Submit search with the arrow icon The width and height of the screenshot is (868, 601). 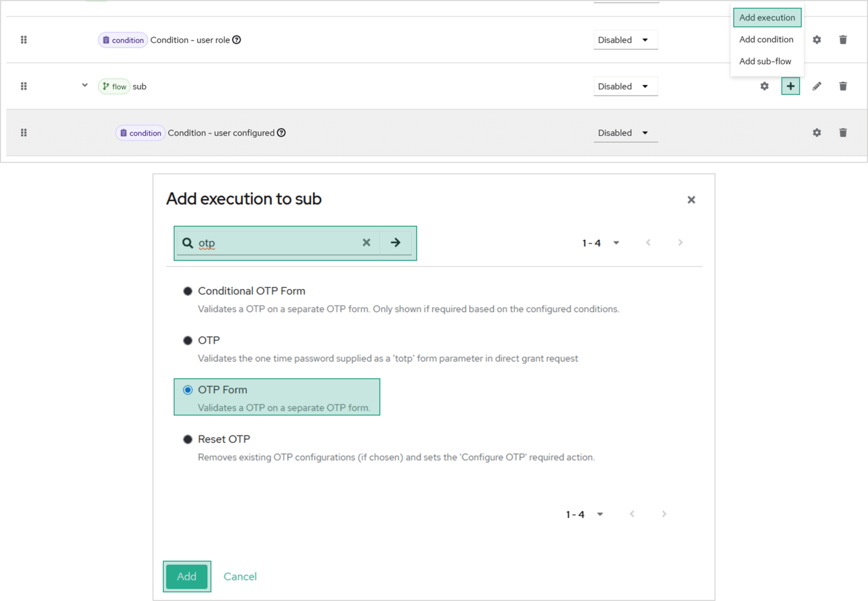(x=396, y=243)
